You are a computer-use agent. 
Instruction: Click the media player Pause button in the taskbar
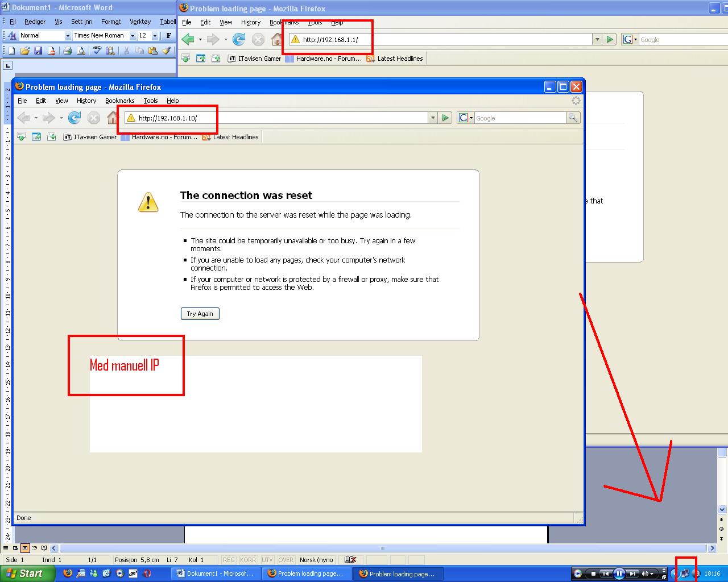[x=619, y=573]
